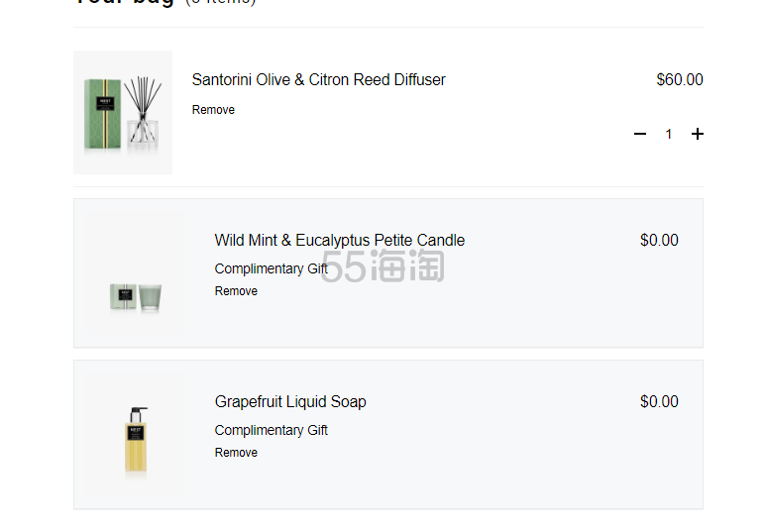Screen dimensions: 766x532
Task: Click the Grapefruit Liquid Soap bottle thumbnail
Action: 136,435
